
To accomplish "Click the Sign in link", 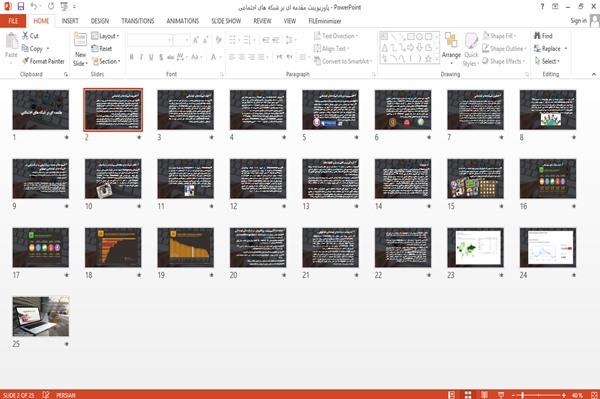I will (578, 21).
